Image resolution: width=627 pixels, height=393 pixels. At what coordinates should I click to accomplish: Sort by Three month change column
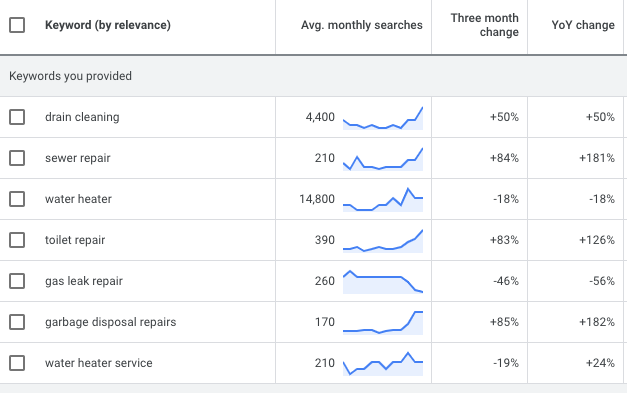pos(484,25)
